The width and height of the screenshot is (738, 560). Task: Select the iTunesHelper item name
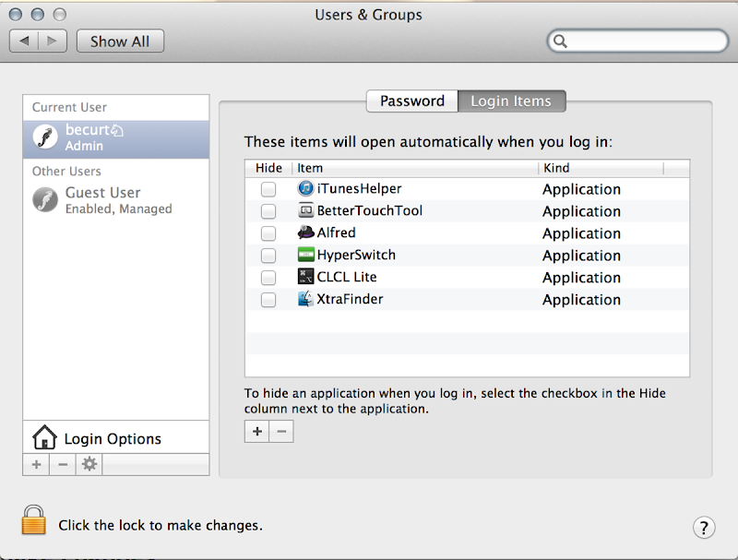pyautogui.click(x=359, y=189)
